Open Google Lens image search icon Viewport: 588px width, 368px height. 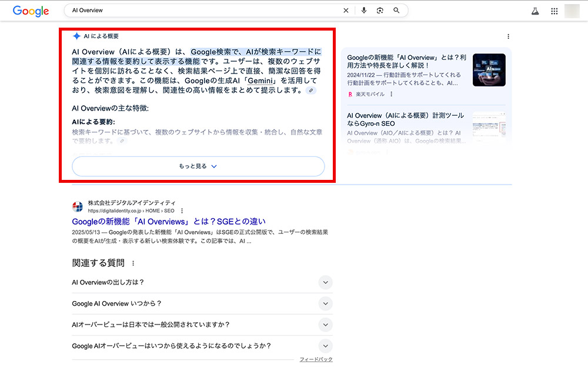[x=380, y=11]
